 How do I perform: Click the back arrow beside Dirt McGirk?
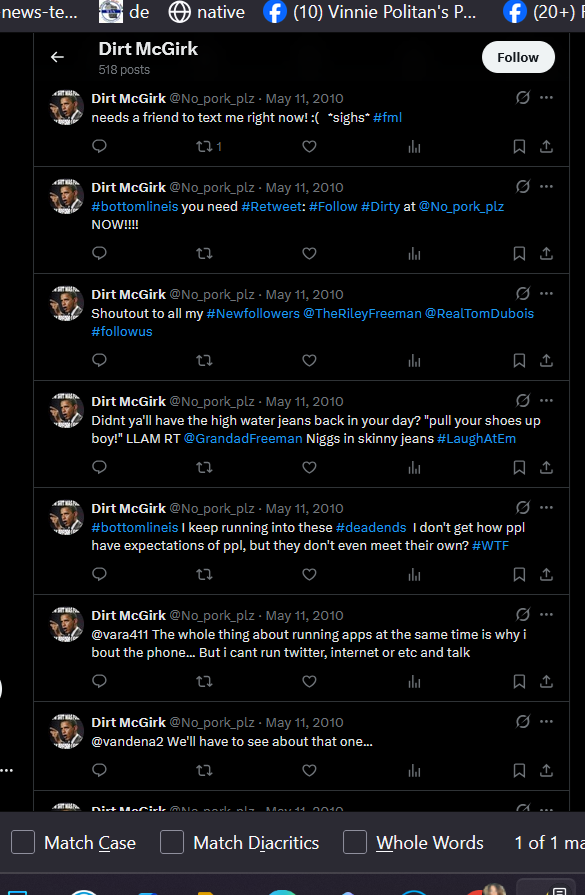[x=57, y=57]
